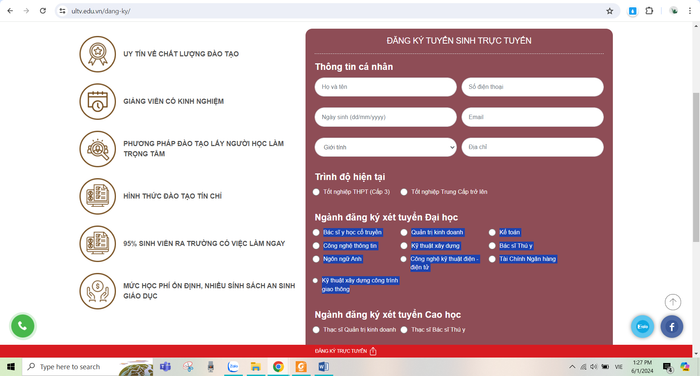This screenshot has height=376, width=700.
Task: Click the taskbar volume icon
Action: pyautogui.click(x=593, y=367)
